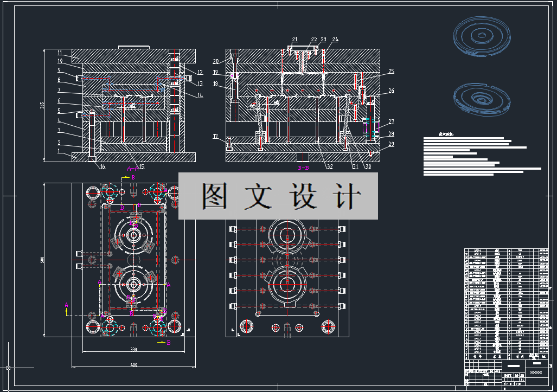557x392 pixels.
Task: Select part balloon number 16
Action: (103, 166)
